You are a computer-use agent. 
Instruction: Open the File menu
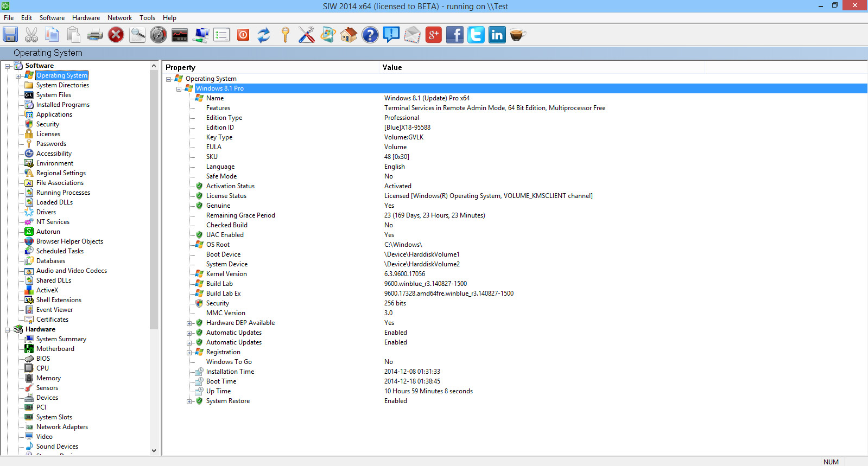[9, 18]
